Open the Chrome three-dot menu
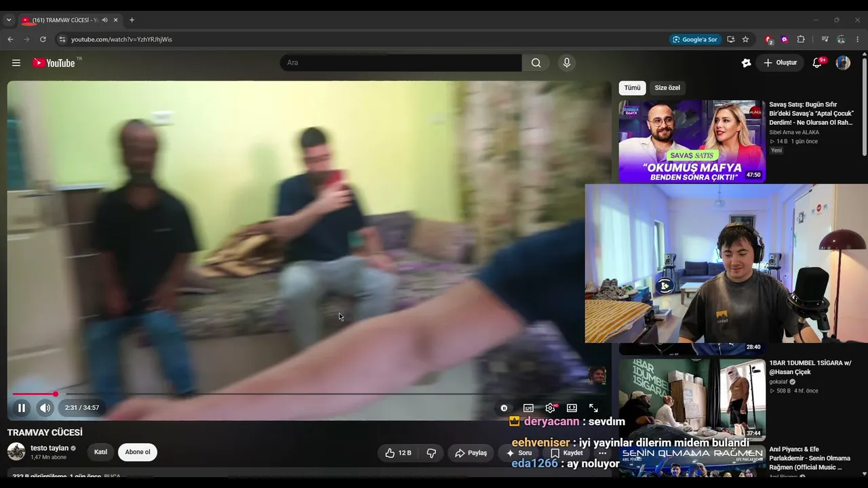Viewport: 868px width, 488px height. 858,39
